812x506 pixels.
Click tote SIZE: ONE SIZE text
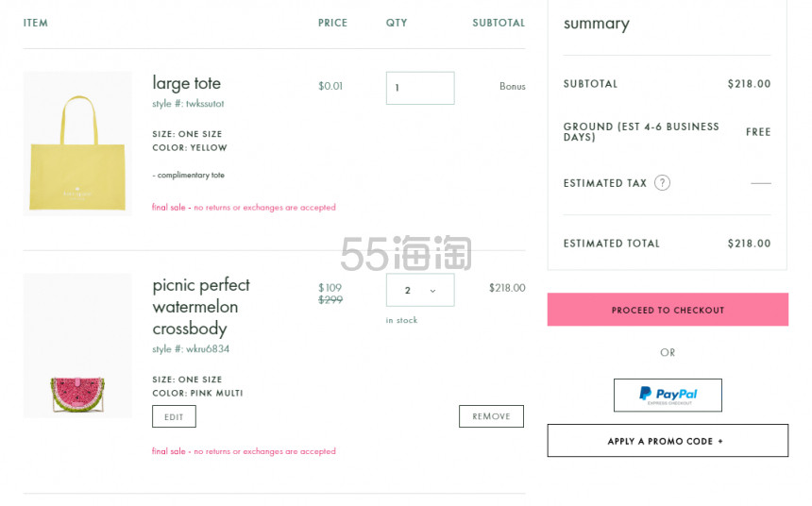pyautogui.click(x=187, y=134)
